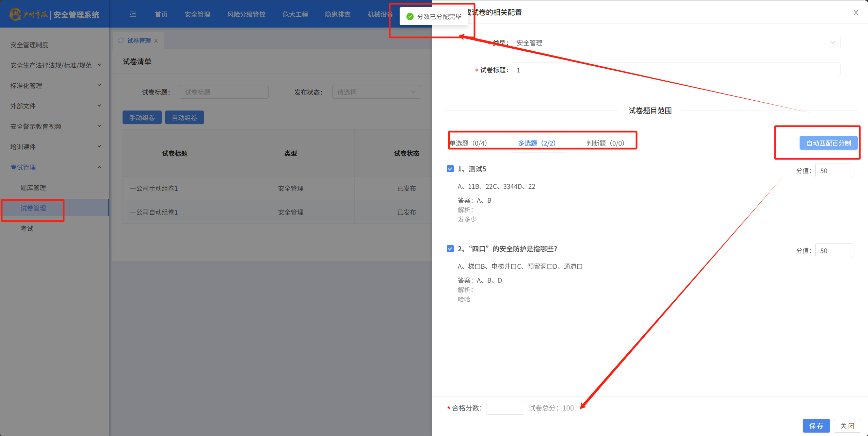This screenshot has height=436, width=868.
Task: Click the 合格分数 input field
Action: (x=505, y=408)
